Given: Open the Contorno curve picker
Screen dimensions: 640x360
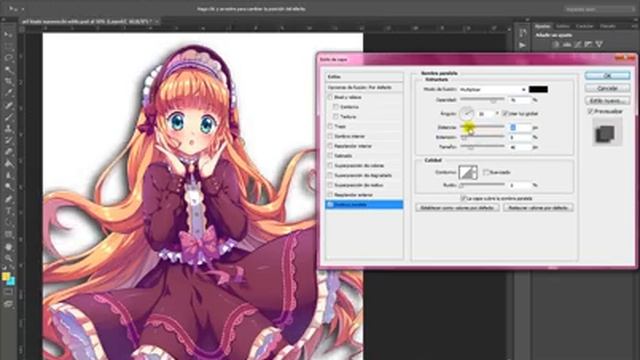Looking at the screenshot, I should point(468,172).
